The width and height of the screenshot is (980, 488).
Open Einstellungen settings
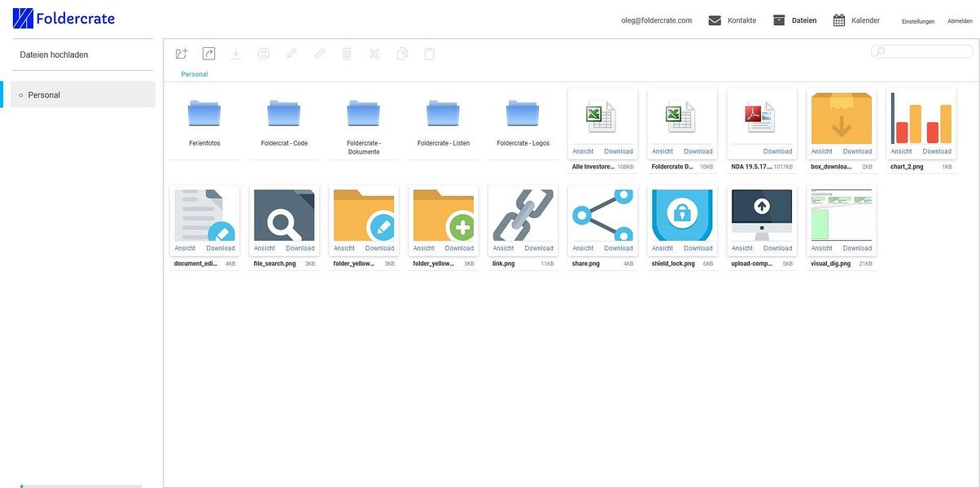tap(918, 21)
